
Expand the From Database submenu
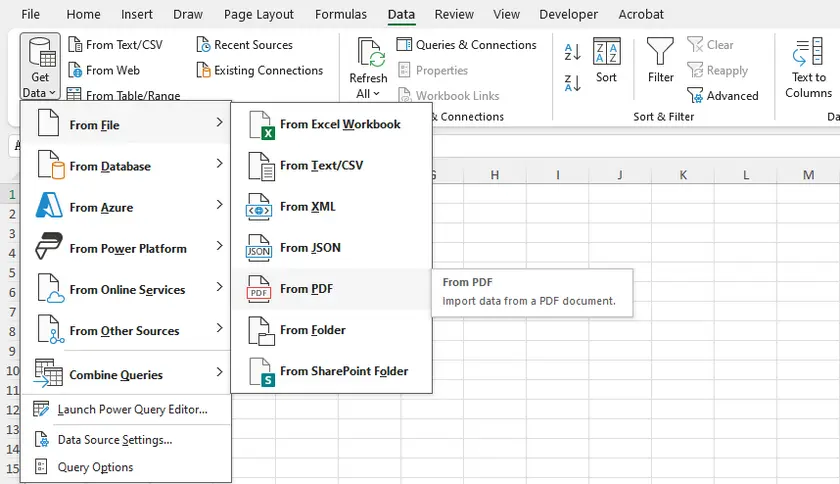126,166
